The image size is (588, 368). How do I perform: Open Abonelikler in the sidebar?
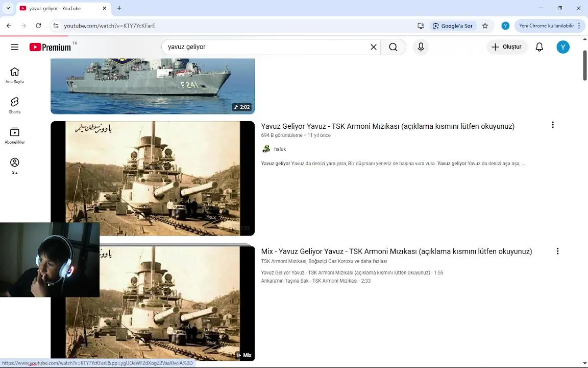point(15,135)
